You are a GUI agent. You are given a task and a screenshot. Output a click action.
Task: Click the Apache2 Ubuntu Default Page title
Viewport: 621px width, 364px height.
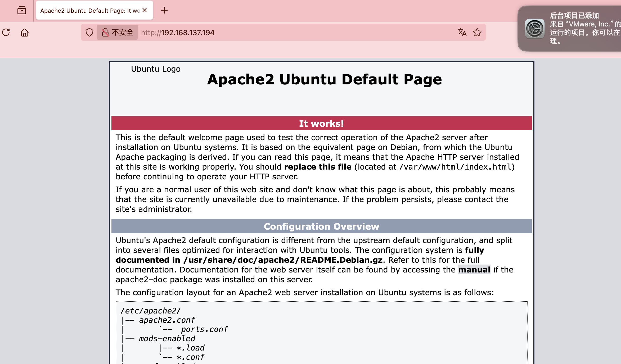pyautogui.click(x=325, y=79)
